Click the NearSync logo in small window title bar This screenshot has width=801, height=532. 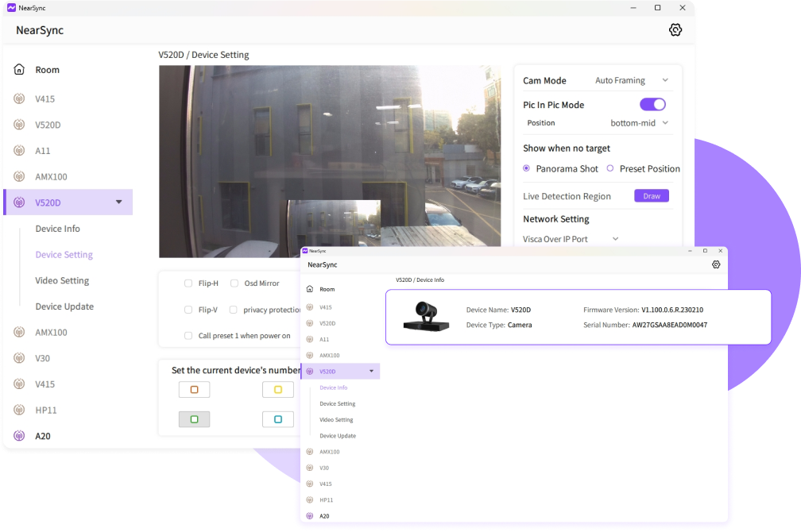coord(305,251)
